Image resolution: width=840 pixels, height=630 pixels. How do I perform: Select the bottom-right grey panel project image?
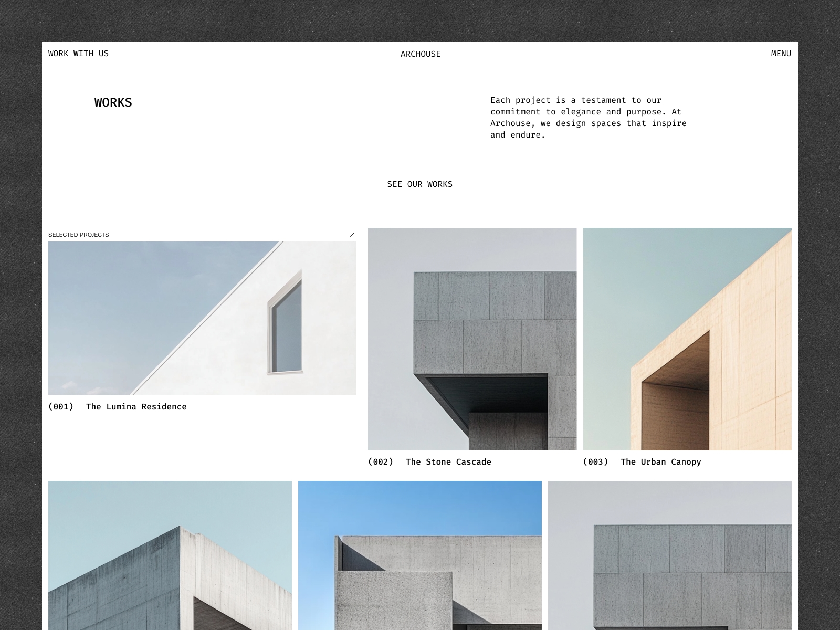coord(669,556)
